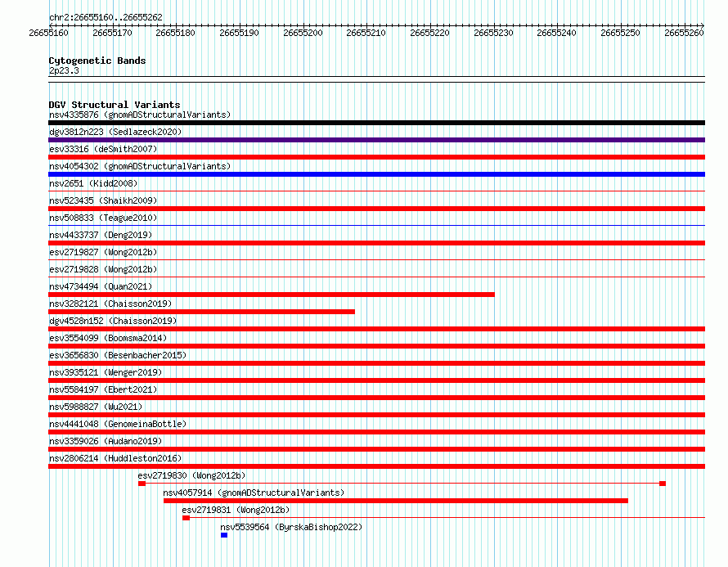Open nsv3282121 (Chaisson2019) label
This screenshot has height=567, width=728.
tap(110, 304)
